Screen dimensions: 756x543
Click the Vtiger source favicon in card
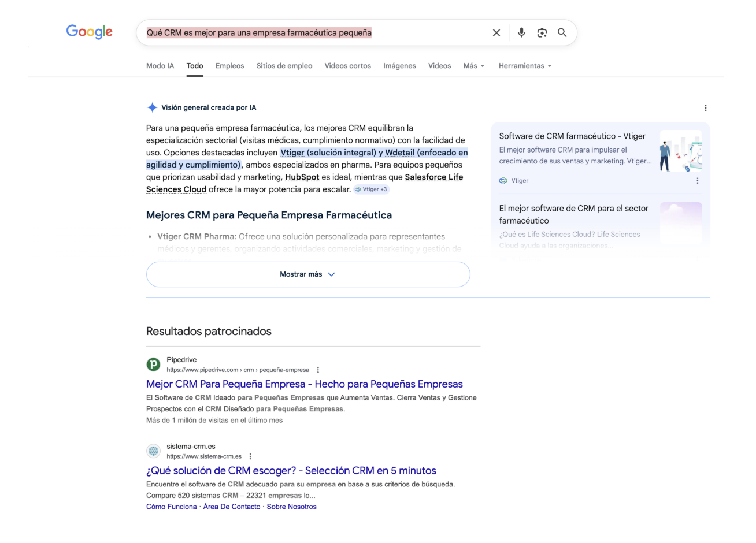503,181
